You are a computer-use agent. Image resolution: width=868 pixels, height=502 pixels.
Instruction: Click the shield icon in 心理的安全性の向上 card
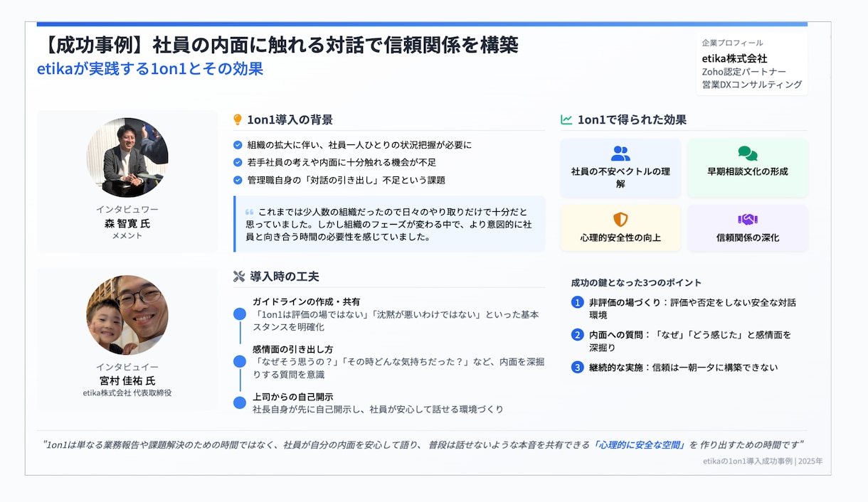[620, 220]
